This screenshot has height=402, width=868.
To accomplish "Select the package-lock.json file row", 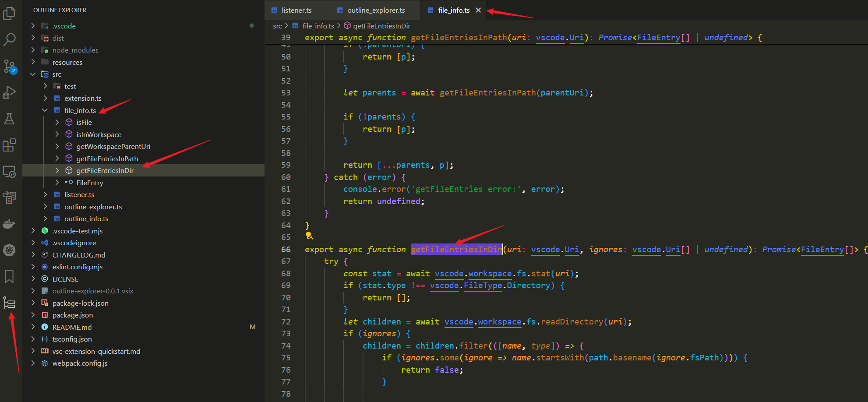I will point(143,303).
